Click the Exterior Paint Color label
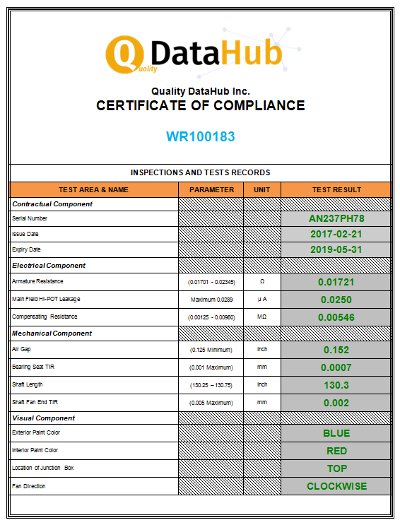 pos(36,433)
